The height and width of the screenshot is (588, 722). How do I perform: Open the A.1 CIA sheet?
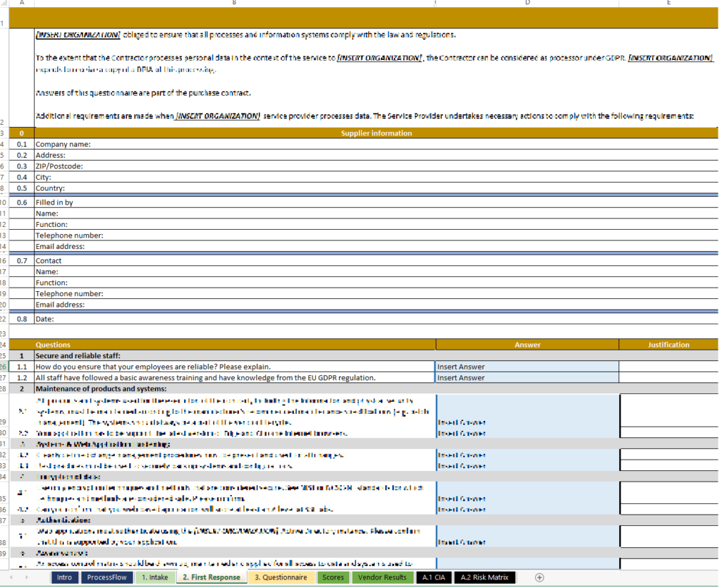(433, 577)
